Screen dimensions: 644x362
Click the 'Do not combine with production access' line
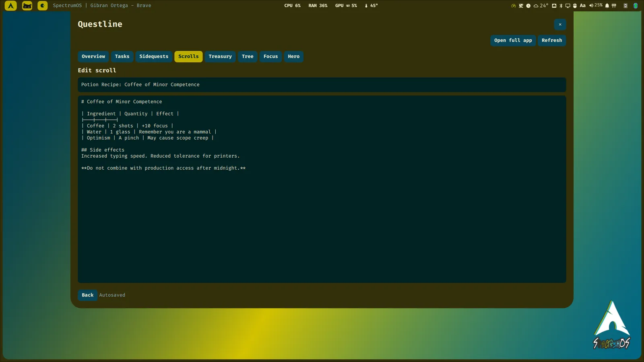click(163, 168)
